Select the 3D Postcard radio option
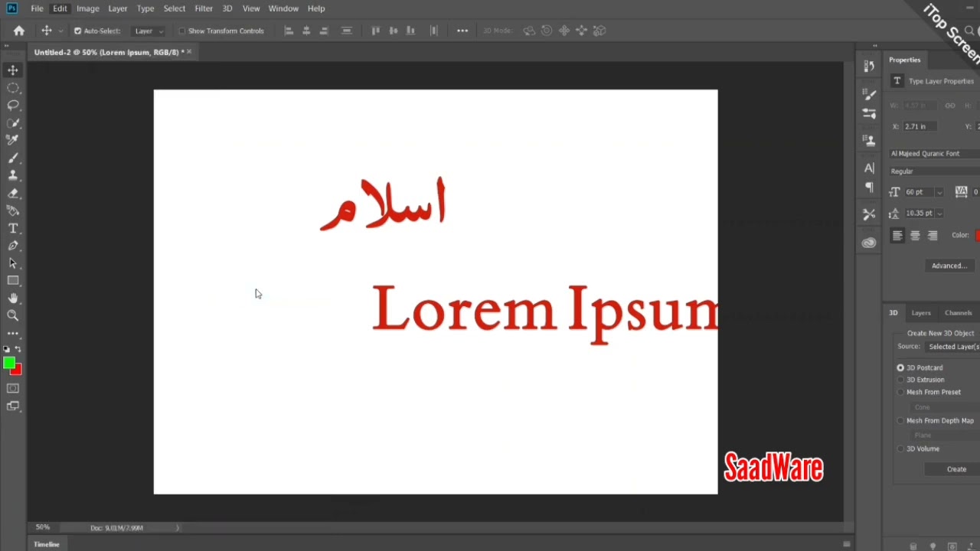Screen dimensions: 980x551 [x=900, y=368]
